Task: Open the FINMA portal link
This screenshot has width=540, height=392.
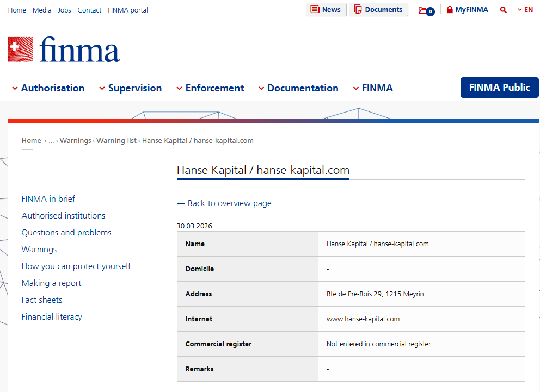Action: pyautogui.click(x=128, y=10)
